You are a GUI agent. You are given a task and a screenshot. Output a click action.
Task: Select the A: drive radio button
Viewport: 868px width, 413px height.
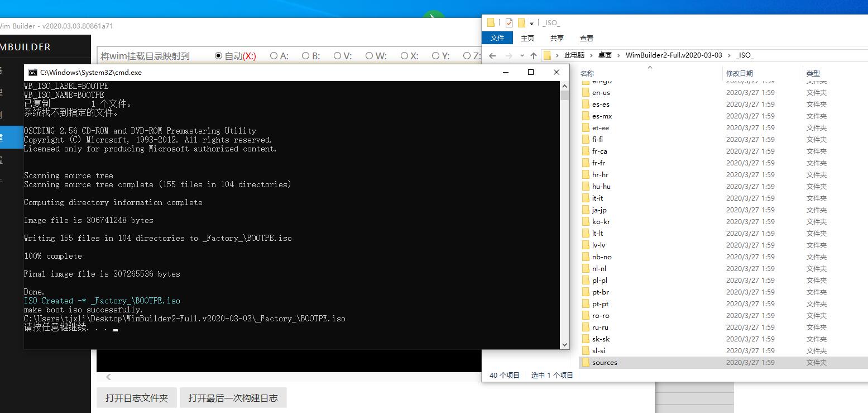tap(274, 56)
